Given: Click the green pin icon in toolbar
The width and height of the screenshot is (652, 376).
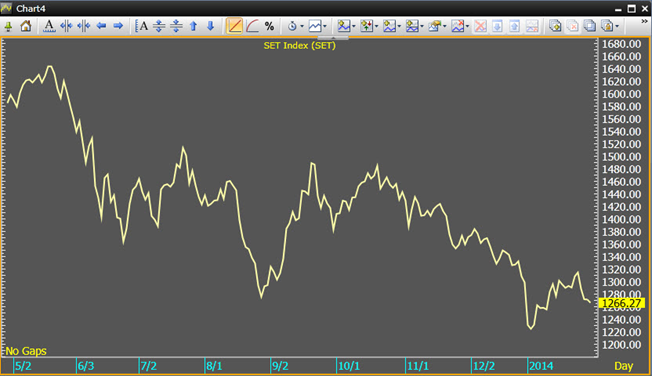Looking at the screenshot, I should [8, 26].
